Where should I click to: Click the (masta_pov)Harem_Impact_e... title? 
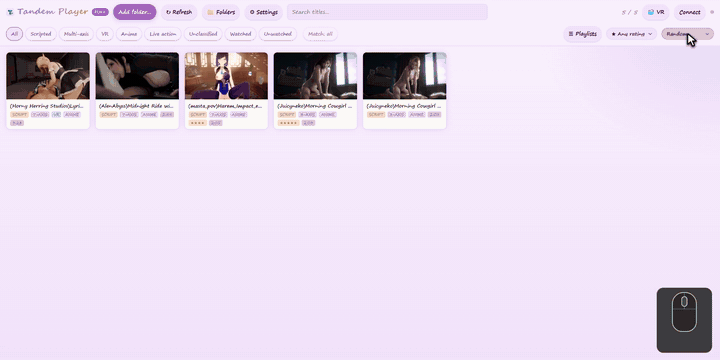click(225, 106)
